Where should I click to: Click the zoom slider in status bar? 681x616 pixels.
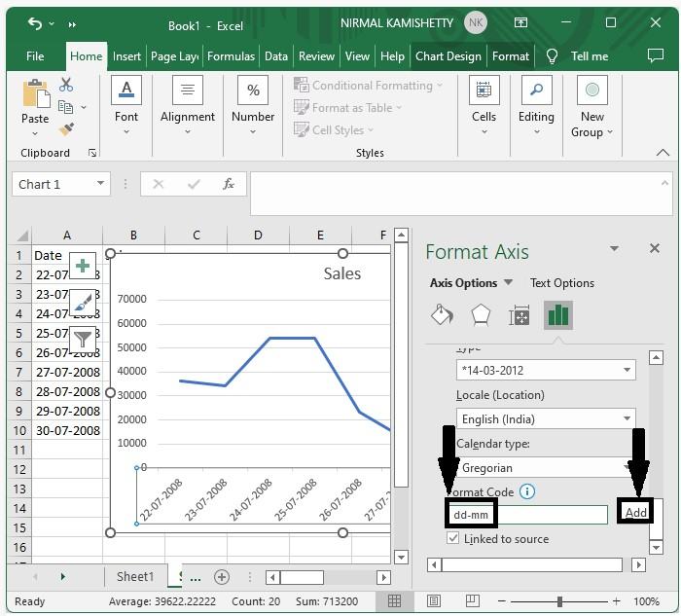tap(560, 601)
